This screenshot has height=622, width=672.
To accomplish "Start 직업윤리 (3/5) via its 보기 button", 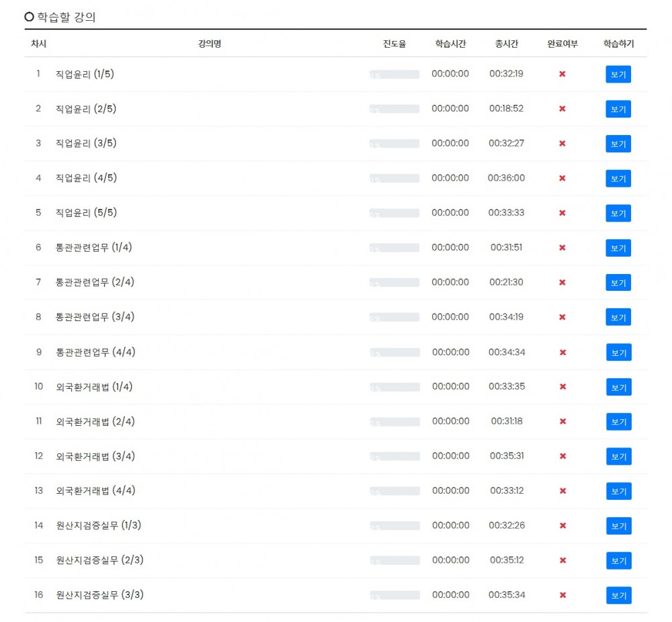I will tap(618, 144).
